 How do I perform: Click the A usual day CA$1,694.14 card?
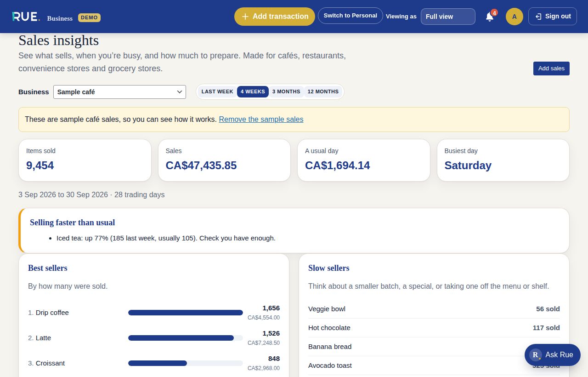[364, 160]
